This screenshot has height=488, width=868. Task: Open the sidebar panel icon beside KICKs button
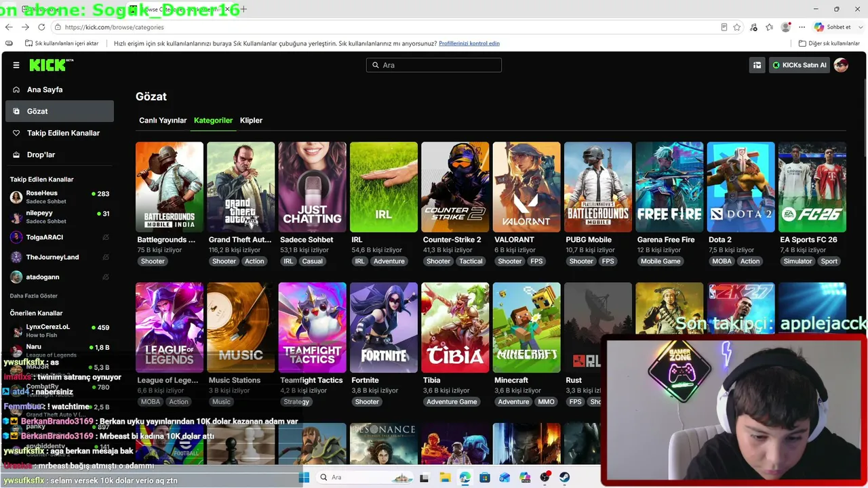(x=757, y=65)
